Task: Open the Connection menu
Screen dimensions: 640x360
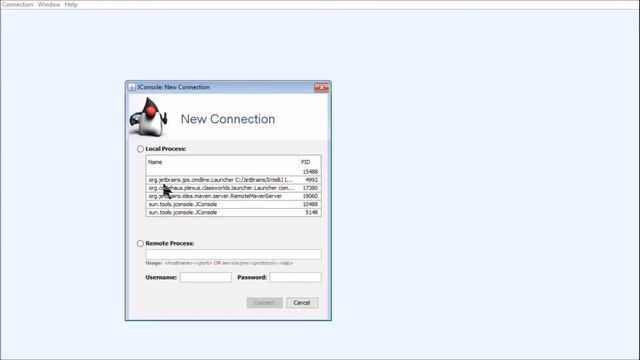Action: [x=17, y=4]
